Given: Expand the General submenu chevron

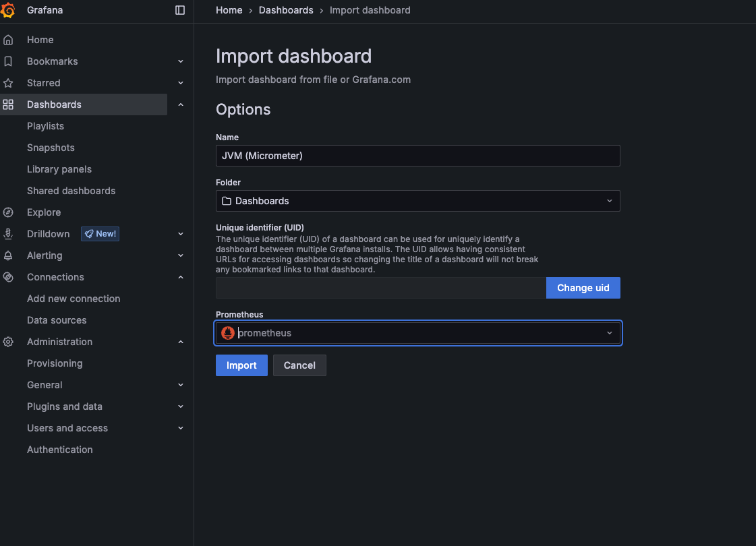Looking at the screenshot, I should click(180, 385).
